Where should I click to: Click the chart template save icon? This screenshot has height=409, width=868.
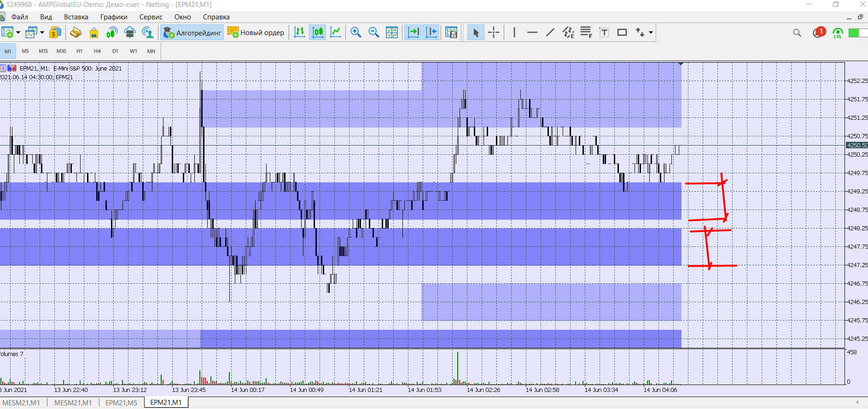(451, 32)
